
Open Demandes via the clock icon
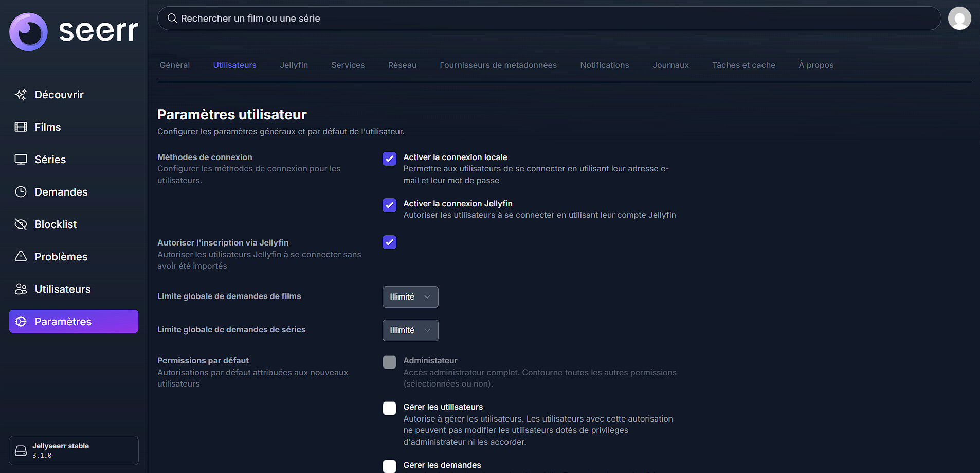pos(21,192)
